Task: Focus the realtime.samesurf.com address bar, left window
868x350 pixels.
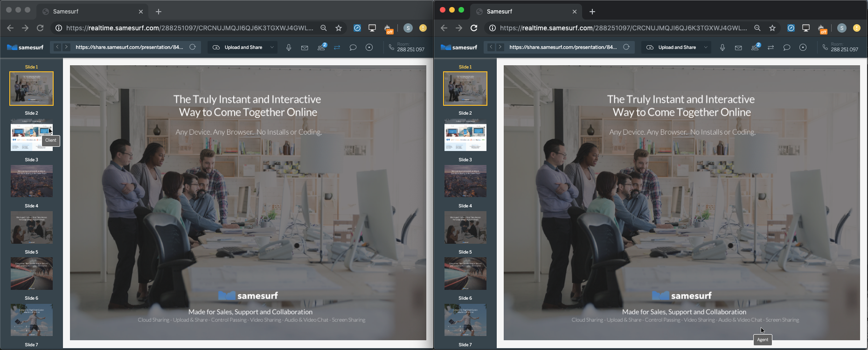Action: [x=190, y=28]
